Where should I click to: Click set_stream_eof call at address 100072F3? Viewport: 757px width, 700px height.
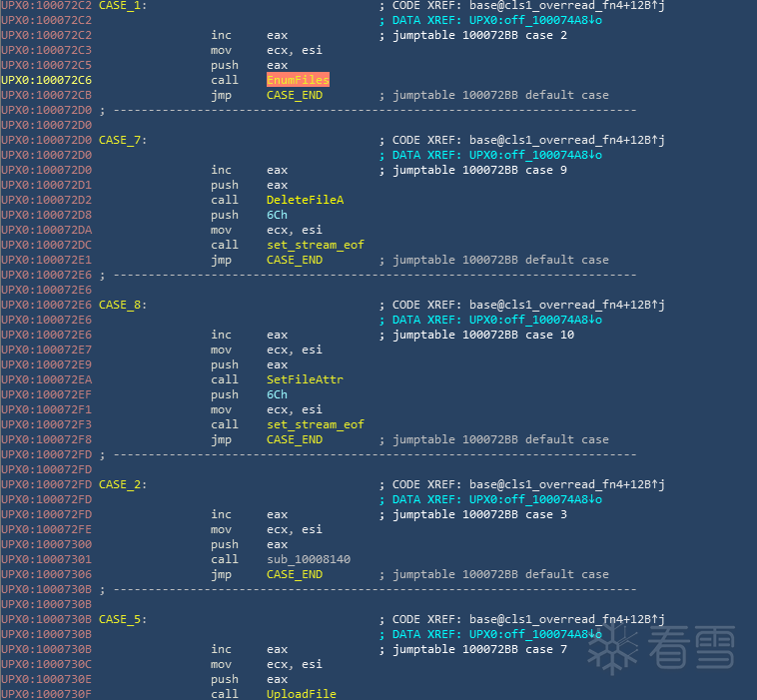pos(316,424)
